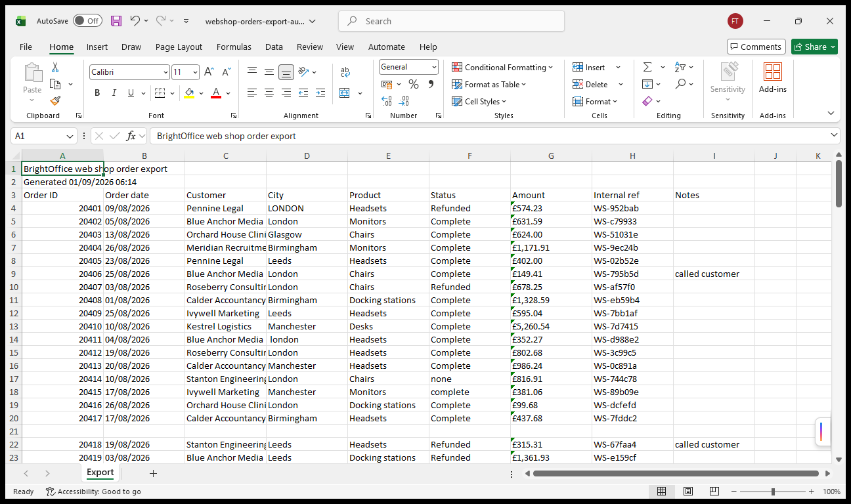Switch to the Data tab

tap(274, 47)
